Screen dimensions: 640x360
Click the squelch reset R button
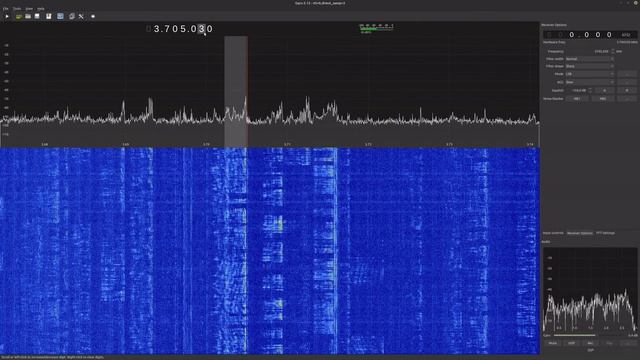(x=627, y=90)
